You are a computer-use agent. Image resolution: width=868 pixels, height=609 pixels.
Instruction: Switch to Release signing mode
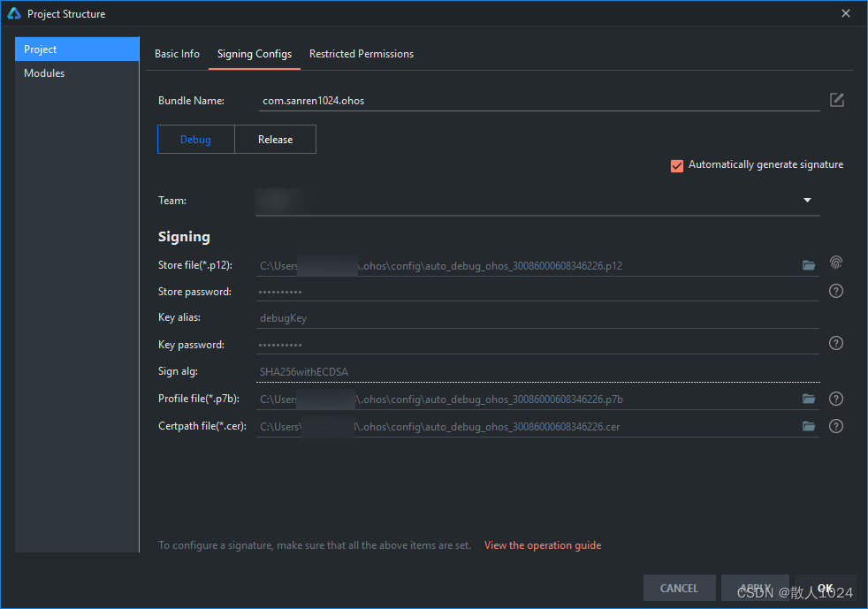point(275,139)
